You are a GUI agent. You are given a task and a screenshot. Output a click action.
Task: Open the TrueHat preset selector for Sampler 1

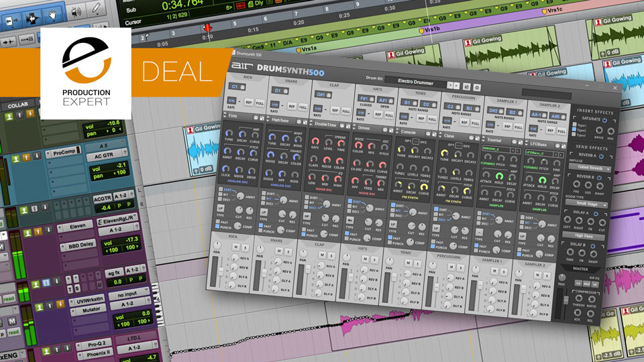(x=498, y=140)
